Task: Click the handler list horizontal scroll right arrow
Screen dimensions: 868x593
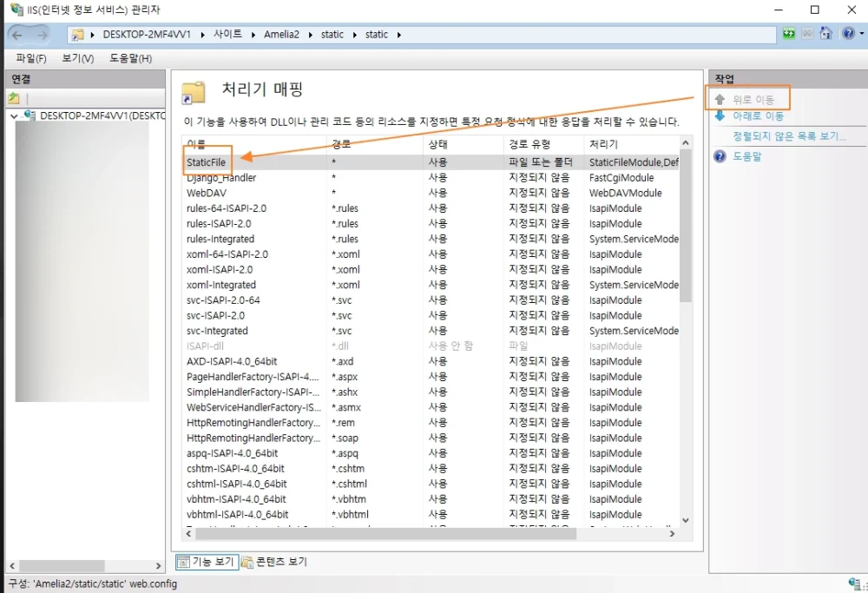Action: tap(672, 534)
